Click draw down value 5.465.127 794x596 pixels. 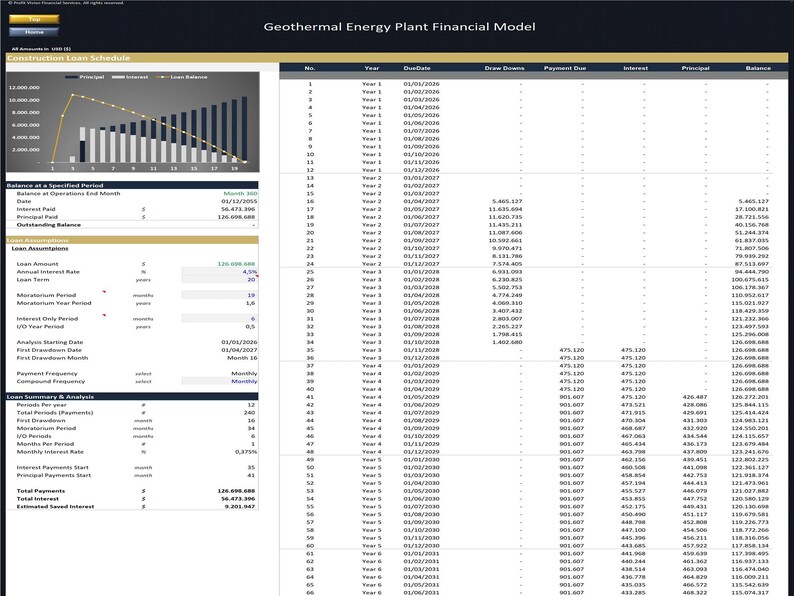507,202
